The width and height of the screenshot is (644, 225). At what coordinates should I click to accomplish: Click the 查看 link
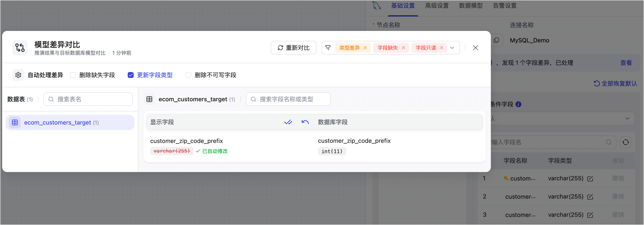coord(626,63)
